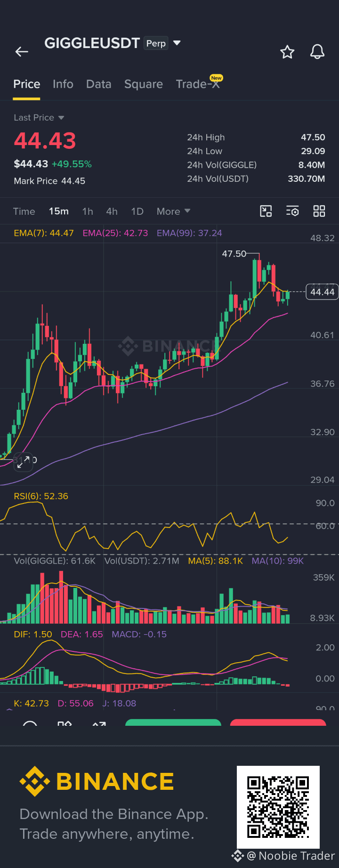Tap the 24h Vol(USDT) 330.70M value

tap(307, 179)
